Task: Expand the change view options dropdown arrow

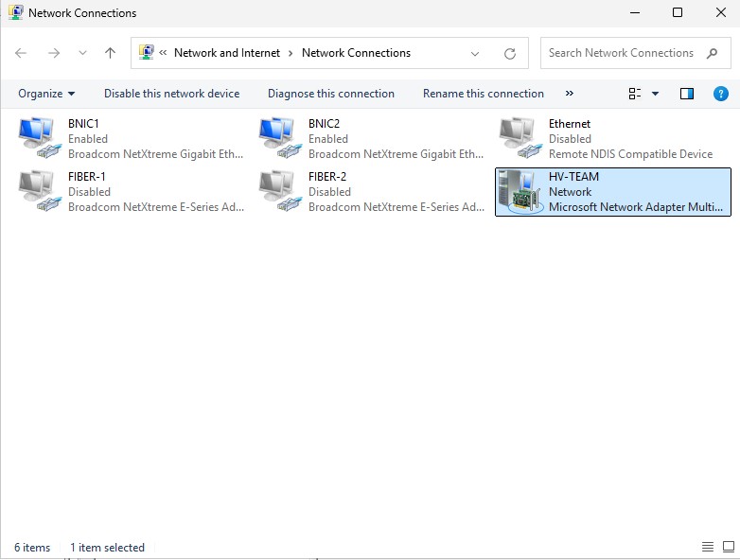Action: coord(655,94)
